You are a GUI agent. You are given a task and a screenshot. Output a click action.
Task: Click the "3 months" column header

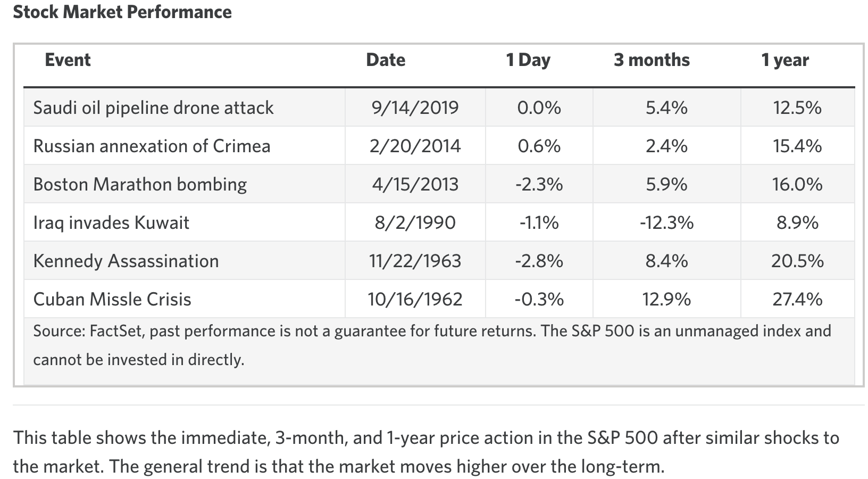(652, 60)
